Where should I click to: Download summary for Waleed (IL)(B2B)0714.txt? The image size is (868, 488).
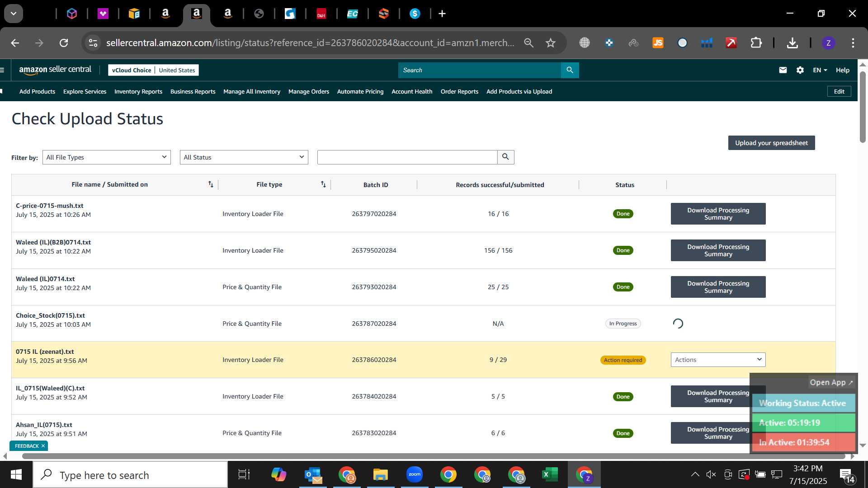718,250
